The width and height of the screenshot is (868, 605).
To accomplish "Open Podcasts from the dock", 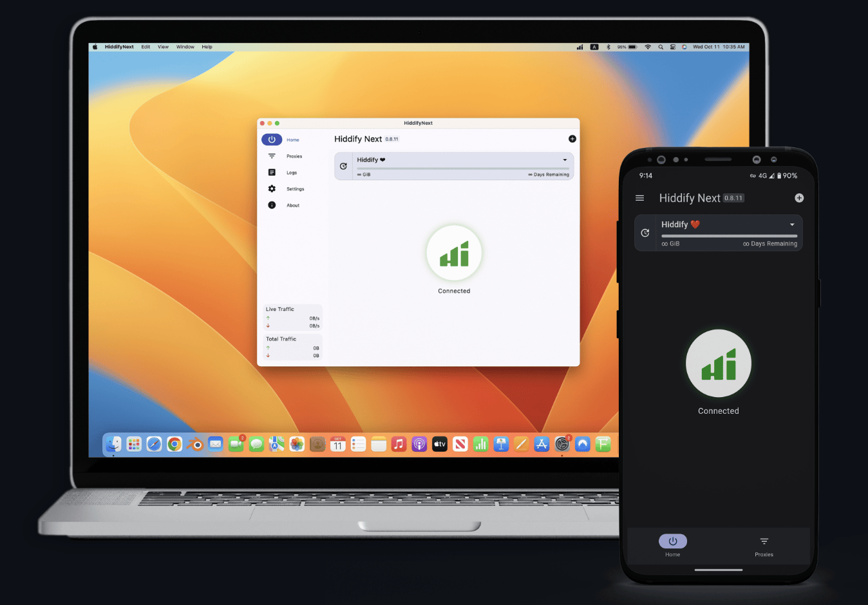I will click(x=420, y=444).
